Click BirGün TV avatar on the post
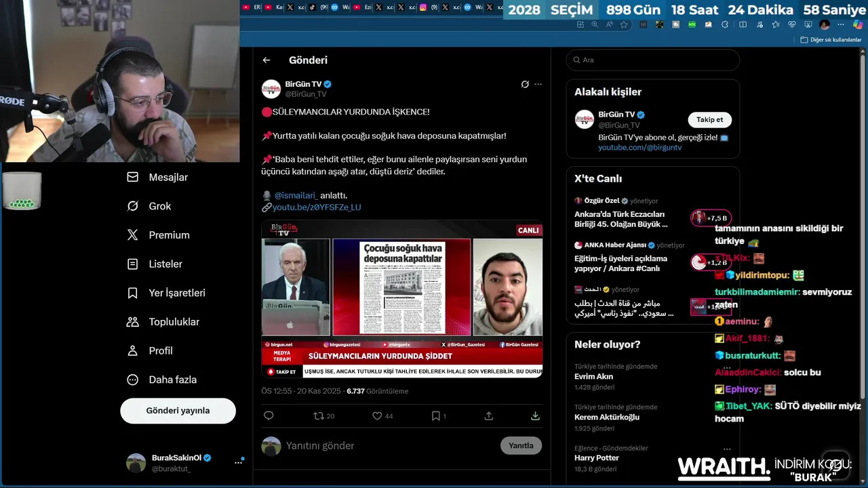The image size is (868, 488). [x=271, y=89]
